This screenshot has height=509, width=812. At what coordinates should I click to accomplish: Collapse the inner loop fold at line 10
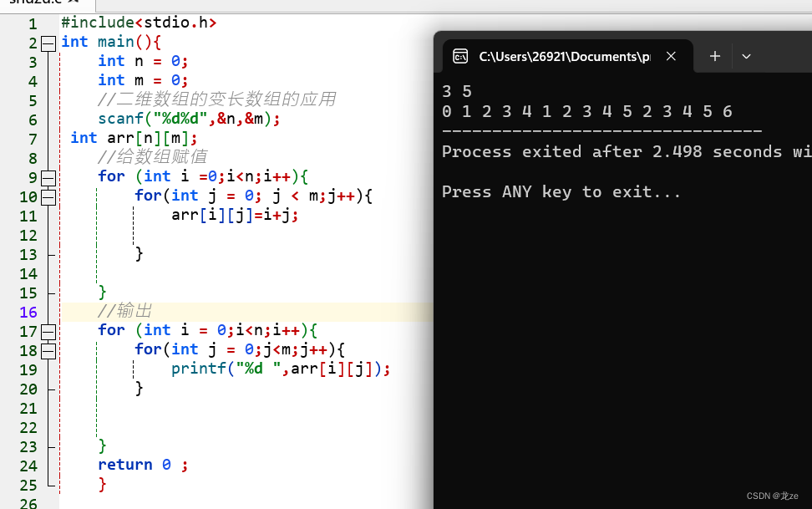click(x=48, y=197)
